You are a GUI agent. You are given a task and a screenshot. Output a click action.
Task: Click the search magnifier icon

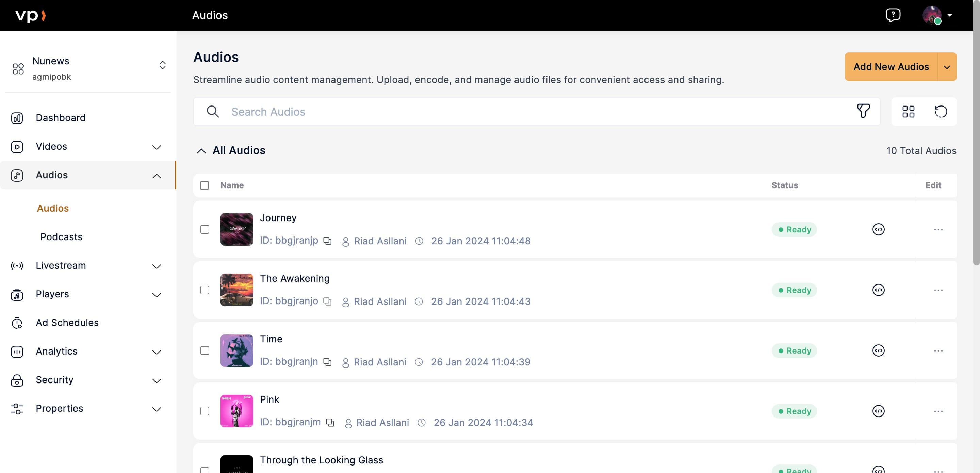point(213,112)
